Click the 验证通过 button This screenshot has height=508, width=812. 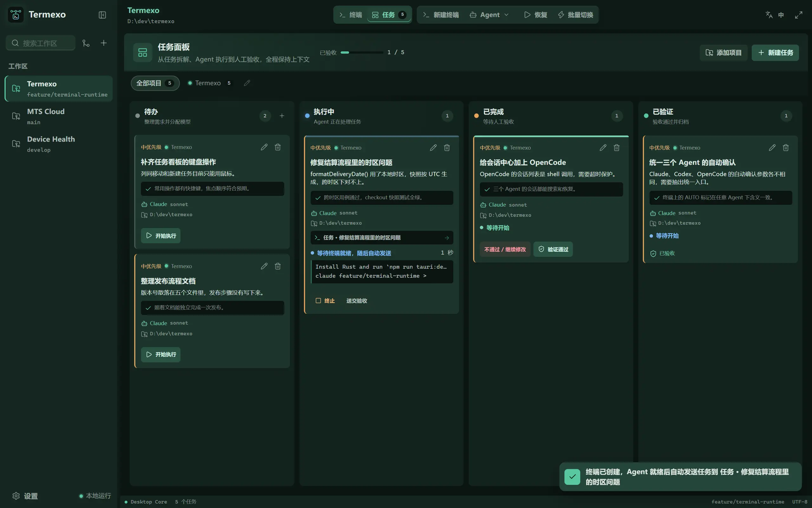(553, 249)
